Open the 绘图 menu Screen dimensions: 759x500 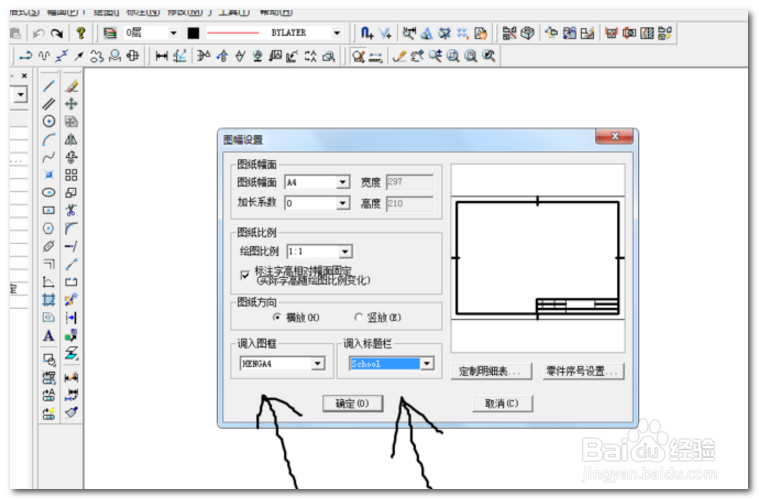point(106,12)
